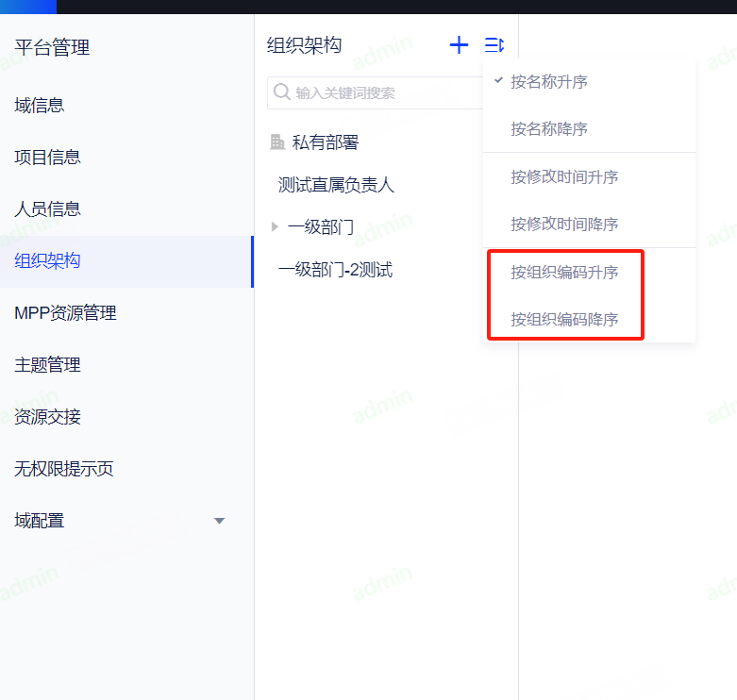Select 按组织编码降序 option

tap(564, 320)
